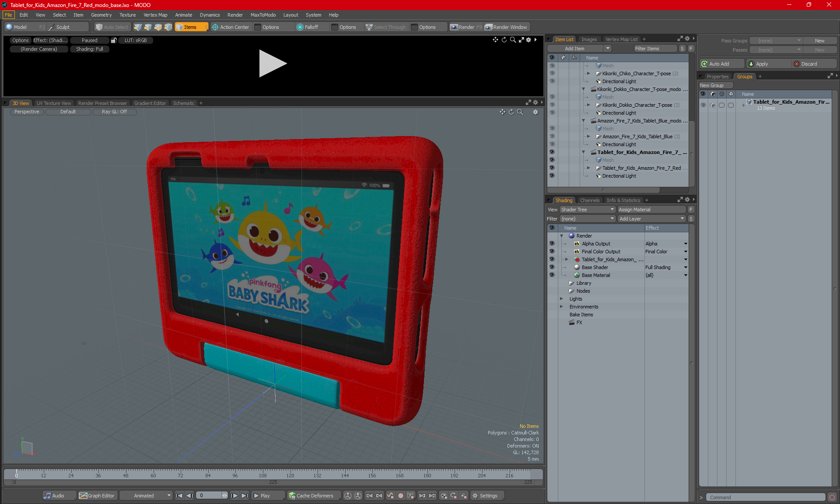The image size is (840, 504).
Task: Toggle Falloff Options checkbox
Action: click(335, 27)
